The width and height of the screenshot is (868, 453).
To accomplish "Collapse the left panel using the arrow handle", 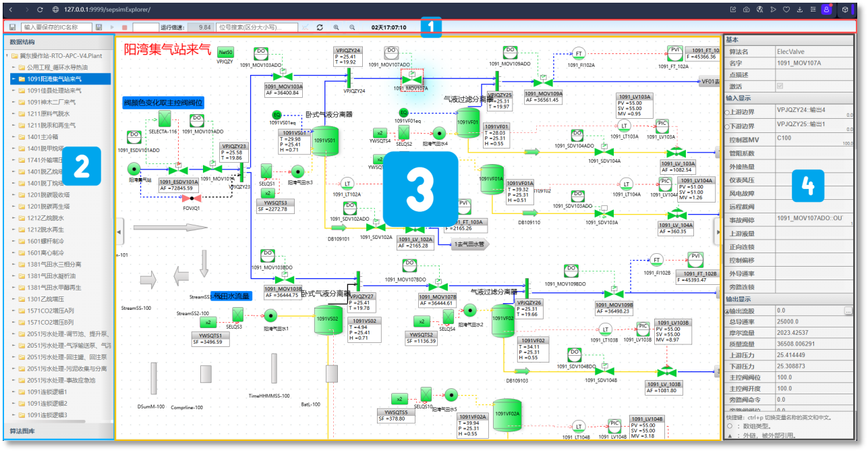I will [x=119, y=232].
